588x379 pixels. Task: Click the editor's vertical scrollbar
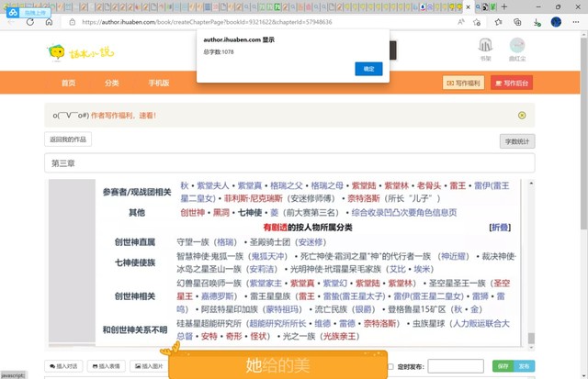[530, 266]
